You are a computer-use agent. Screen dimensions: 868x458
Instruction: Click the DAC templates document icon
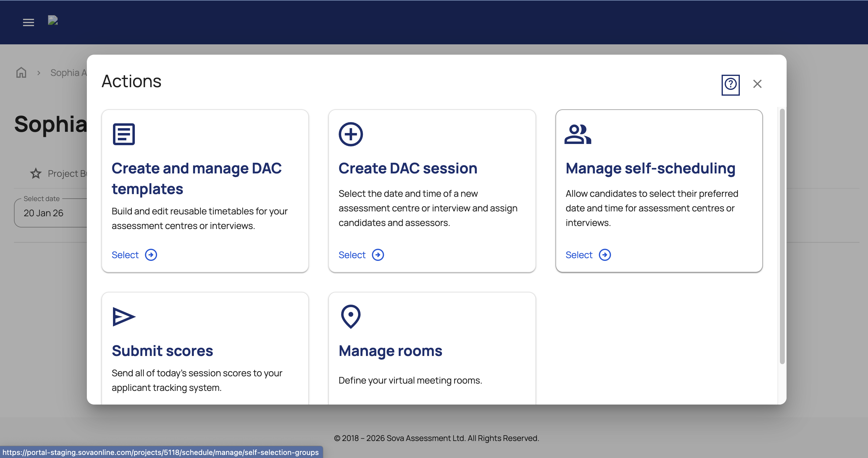[124, 134]
